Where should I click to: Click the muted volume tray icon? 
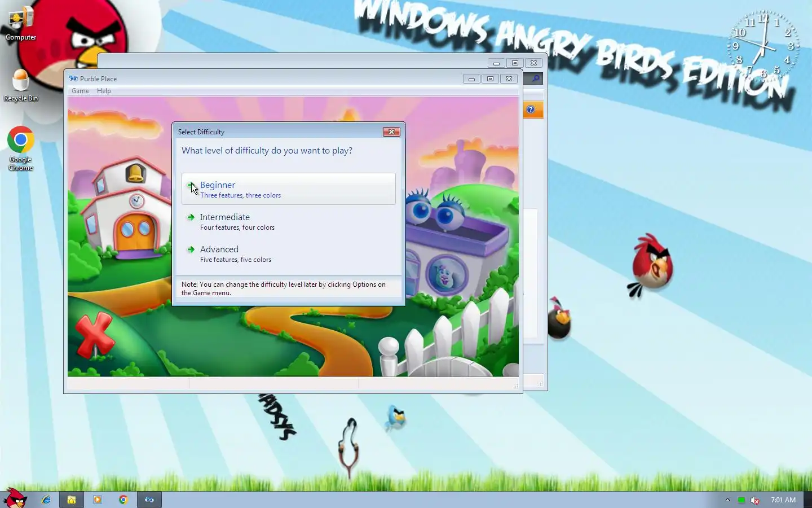point(755,500)
